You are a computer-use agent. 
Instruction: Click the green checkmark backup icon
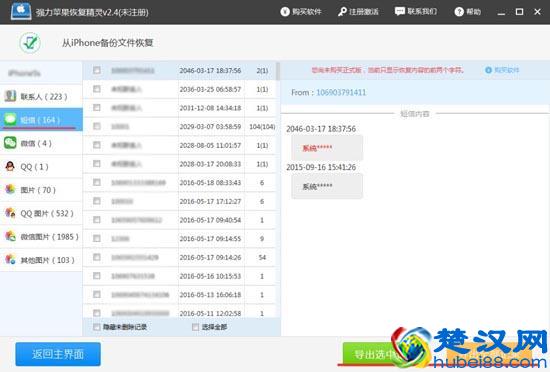[x=30, y=43]
